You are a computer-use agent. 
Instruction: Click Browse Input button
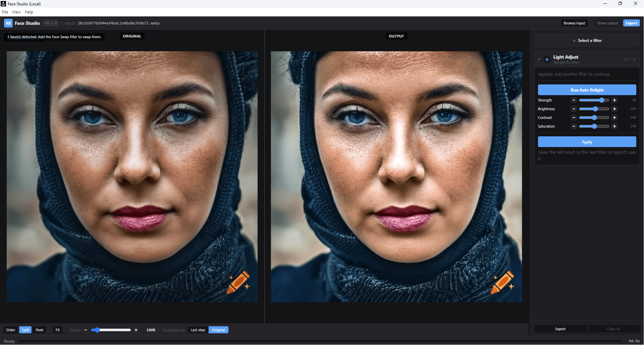[574, 23]
